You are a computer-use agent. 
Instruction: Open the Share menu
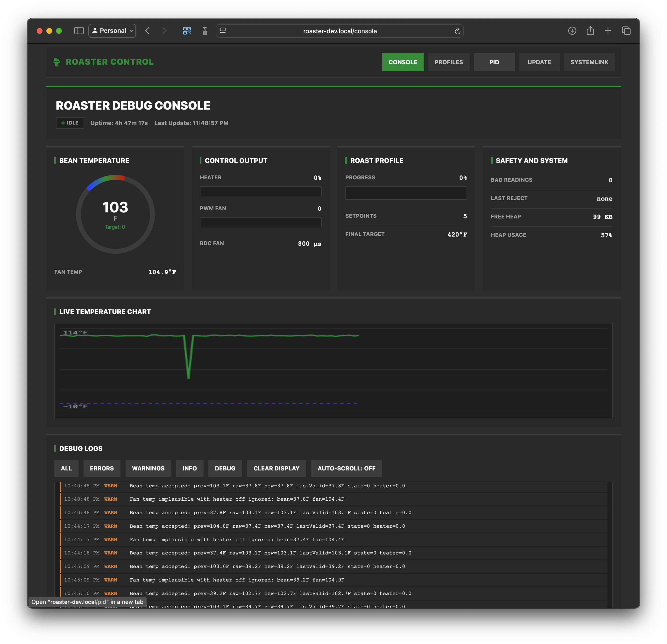click(590, 31)
